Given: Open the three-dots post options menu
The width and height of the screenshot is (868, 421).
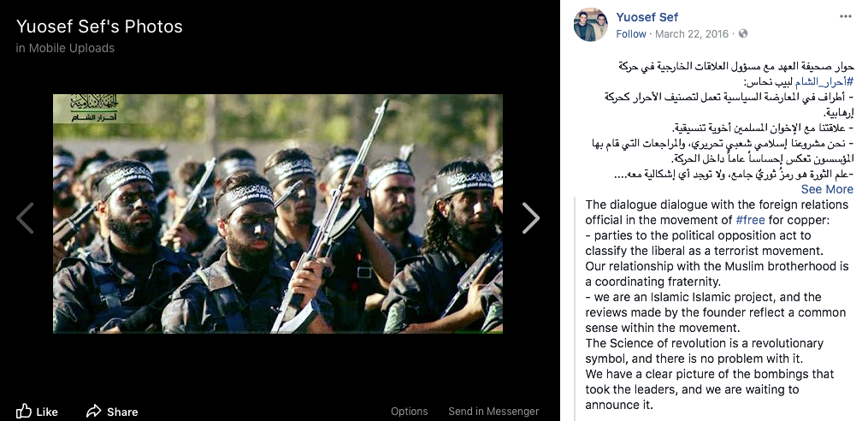Looking at the screenshot, I should tap(845, 16).
